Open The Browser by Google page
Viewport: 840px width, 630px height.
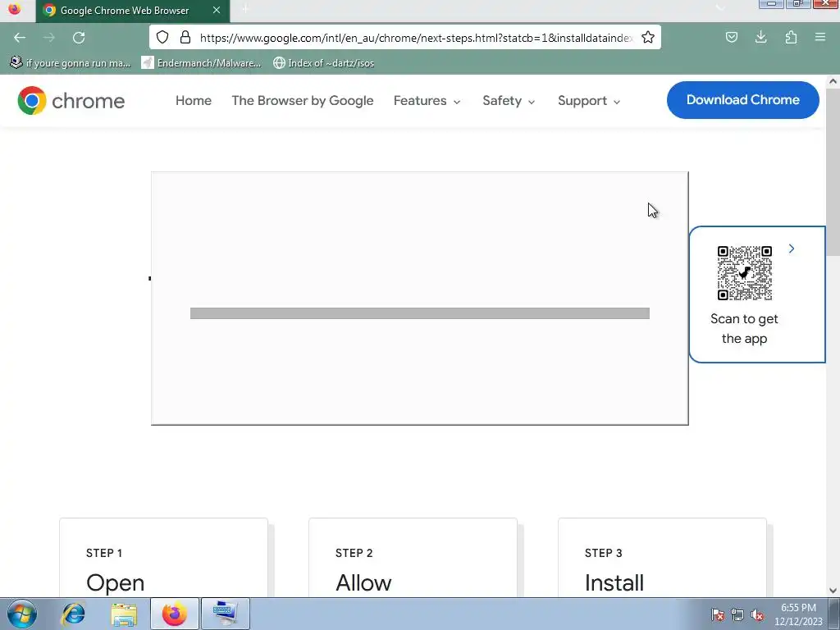pyautogui.click(x=302, y=101)
